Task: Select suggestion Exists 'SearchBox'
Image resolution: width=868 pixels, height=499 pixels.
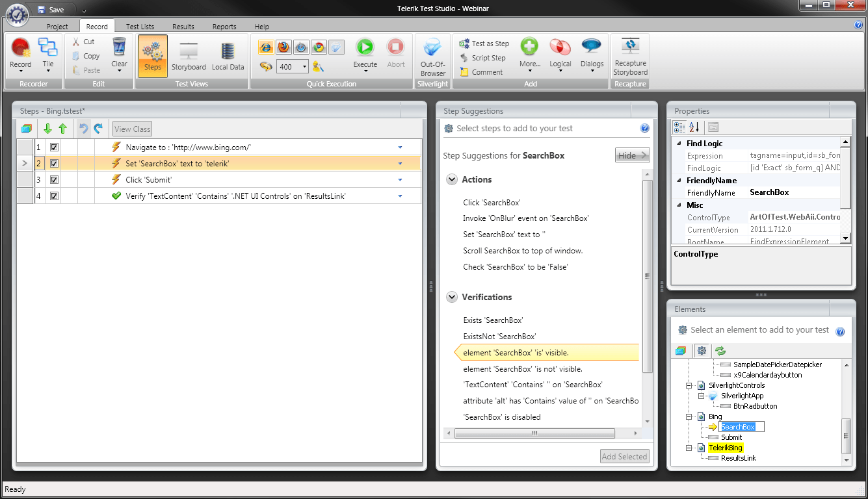Action: 493,320
